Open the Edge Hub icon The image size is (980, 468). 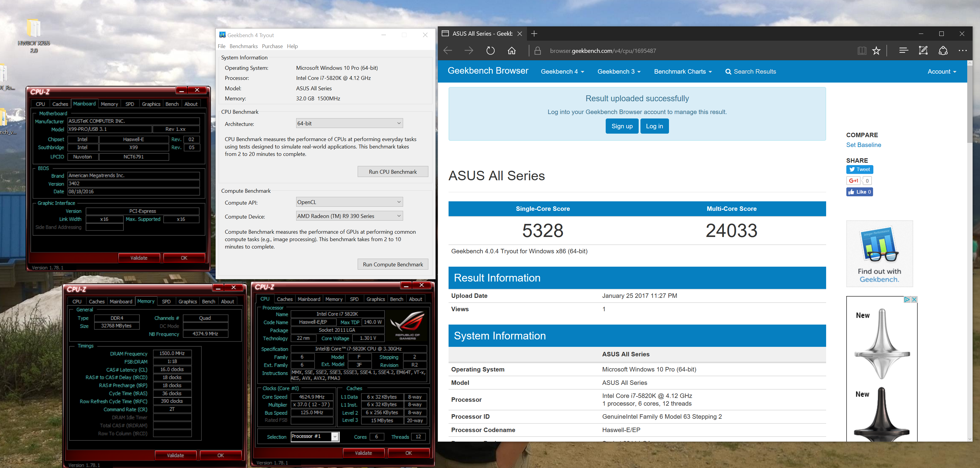[x=904, y=50]
